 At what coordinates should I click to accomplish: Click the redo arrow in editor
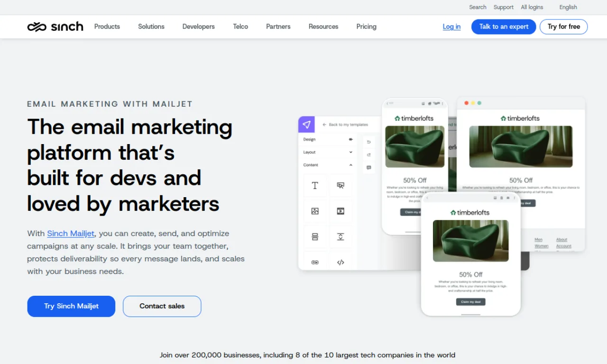[368, 155]
